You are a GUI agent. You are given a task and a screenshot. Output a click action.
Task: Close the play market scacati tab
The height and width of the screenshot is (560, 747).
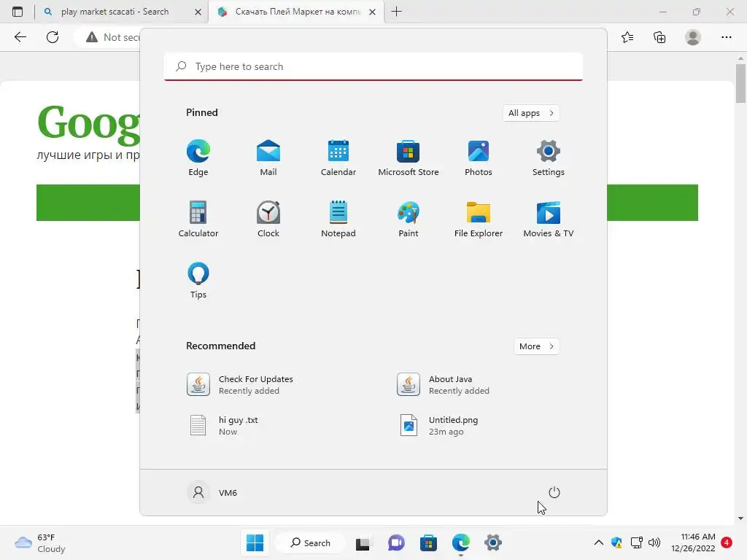[x=198, y=12]
